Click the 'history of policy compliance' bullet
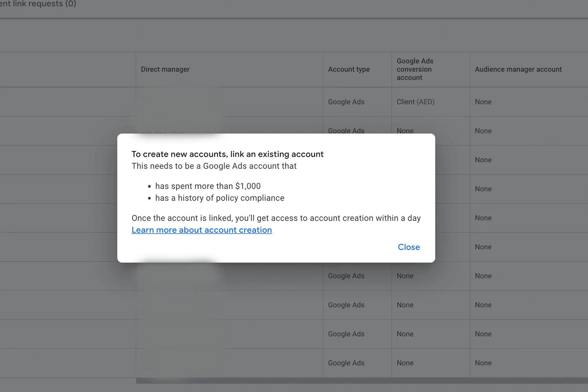 point(220,198)
